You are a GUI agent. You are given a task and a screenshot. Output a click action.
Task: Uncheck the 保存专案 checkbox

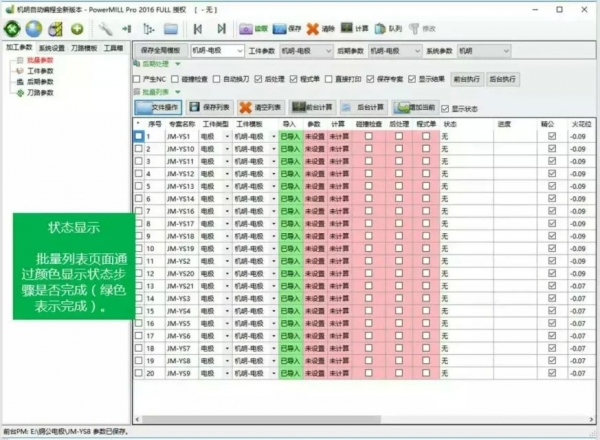[x=370, y=79]
